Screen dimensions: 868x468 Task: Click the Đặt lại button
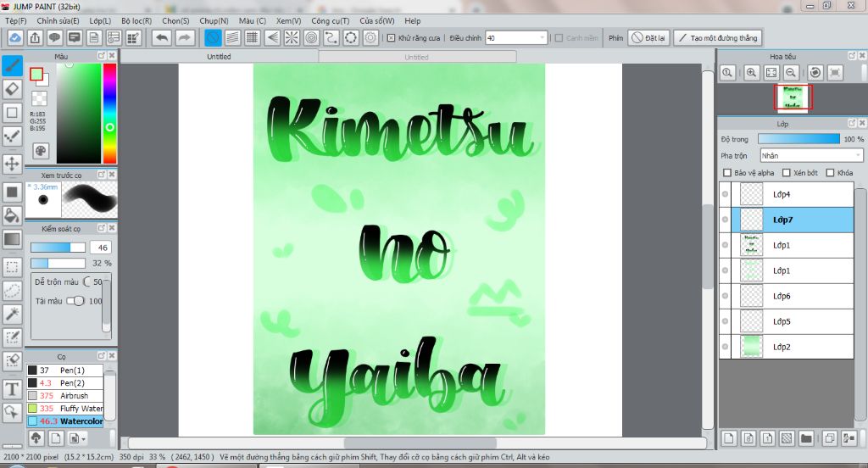pos(648,37)
